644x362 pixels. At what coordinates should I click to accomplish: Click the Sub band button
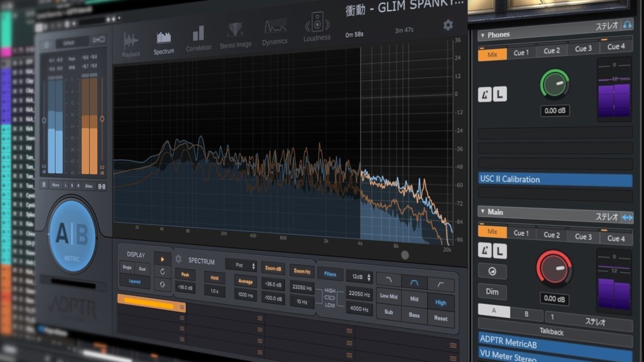click(389, 312)
